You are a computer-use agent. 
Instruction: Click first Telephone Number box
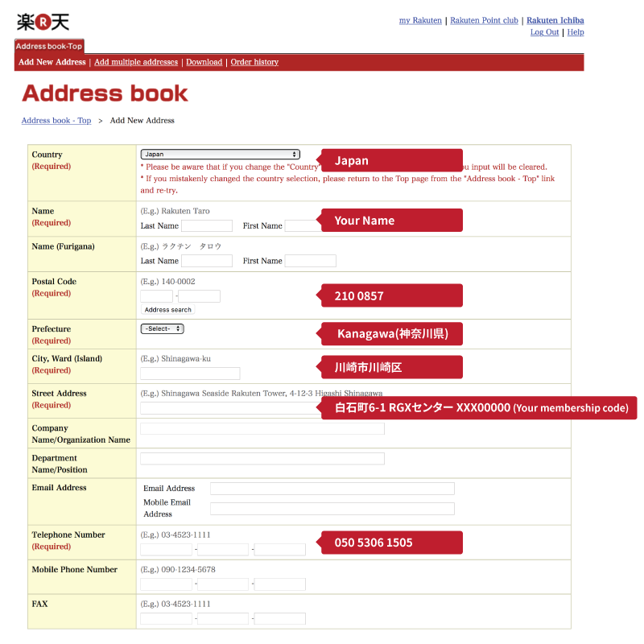tap(167, 550)
